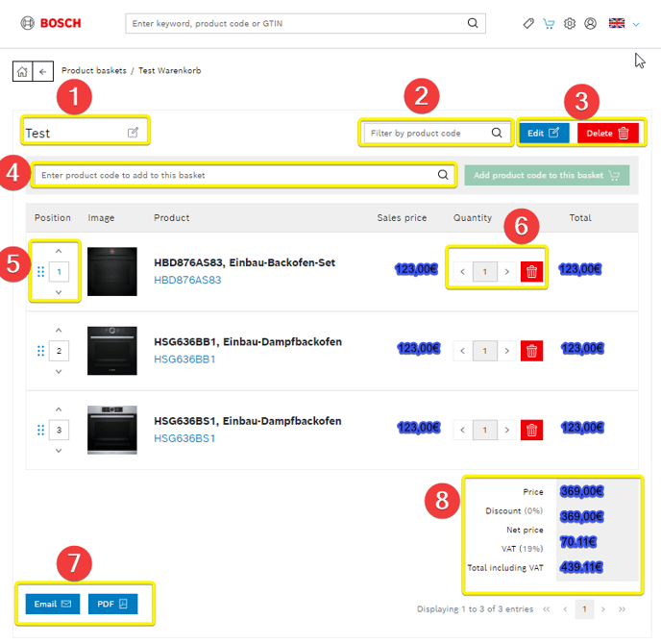
Task: Delete HSG636BB1 item with red trash icon
Action: [531, 351]
